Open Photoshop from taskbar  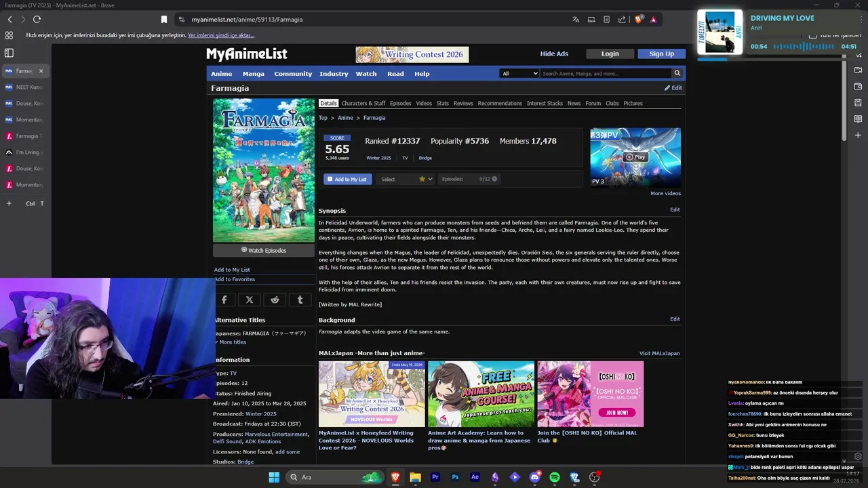click(x=455, y=477)
